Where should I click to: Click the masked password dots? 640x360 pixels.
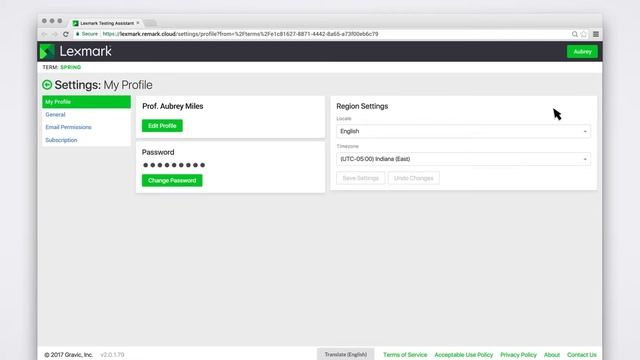[174, 165]
